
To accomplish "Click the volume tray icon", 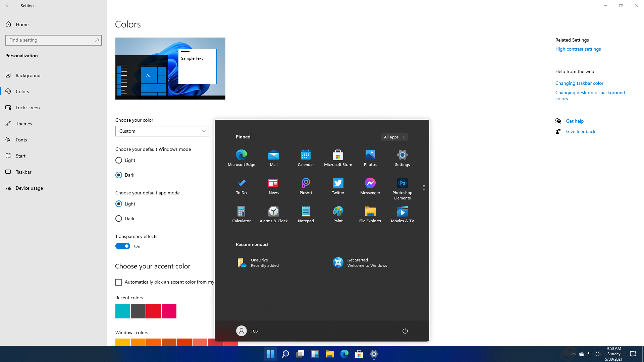I will 598,354.
